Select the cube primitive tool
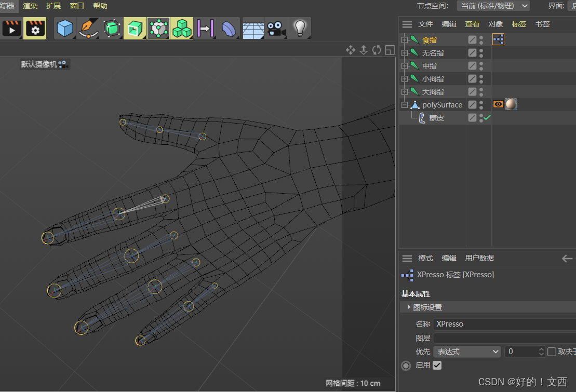Image resolution: width=576 pixels, height=392 pixels. click(x=64, y=28)
